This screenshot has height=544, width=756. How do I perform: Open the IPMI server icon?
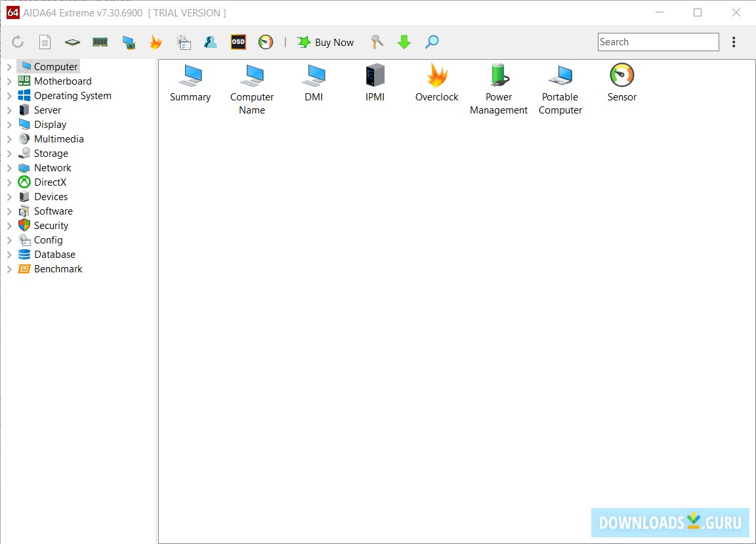coord(375,83)
